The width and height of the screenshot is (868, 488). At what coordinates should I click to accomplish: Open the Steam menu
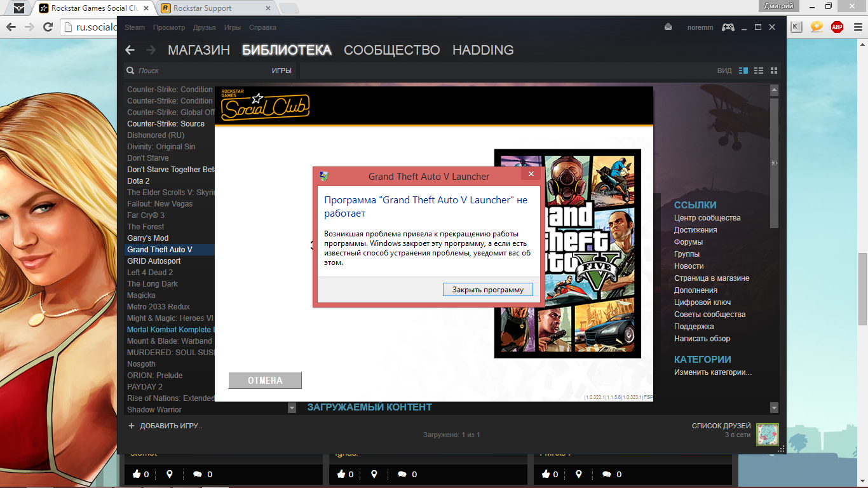point(135,27)
